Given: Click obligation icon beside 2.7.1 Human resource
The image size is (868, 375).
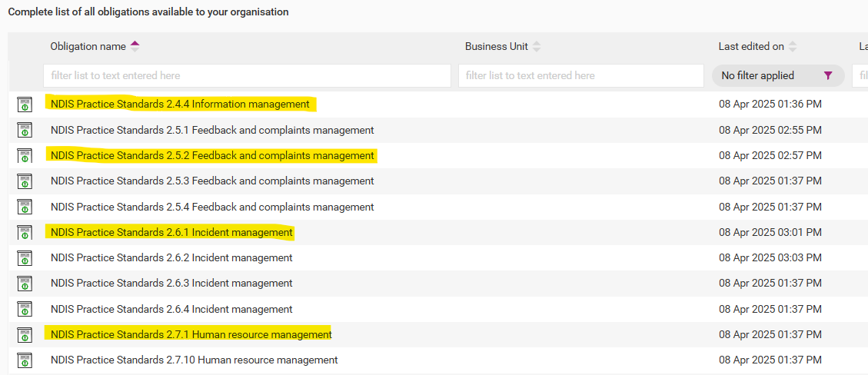Looking at the screenshot, I should tap(25, 334).
